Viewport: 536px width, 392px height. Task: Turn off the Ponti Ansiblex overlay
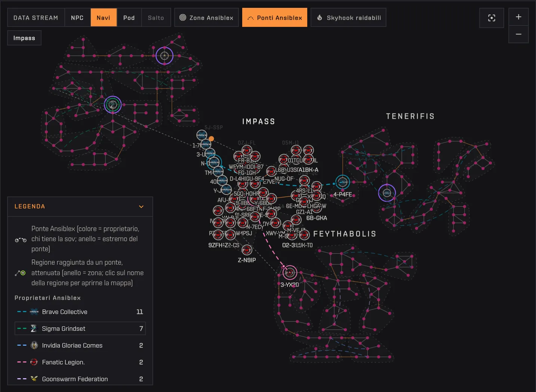(x=275, y=18)
